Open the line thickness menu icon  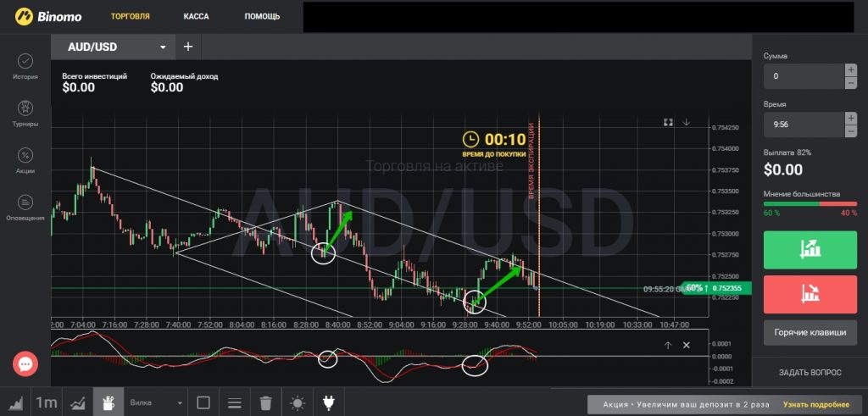point(235,402)
